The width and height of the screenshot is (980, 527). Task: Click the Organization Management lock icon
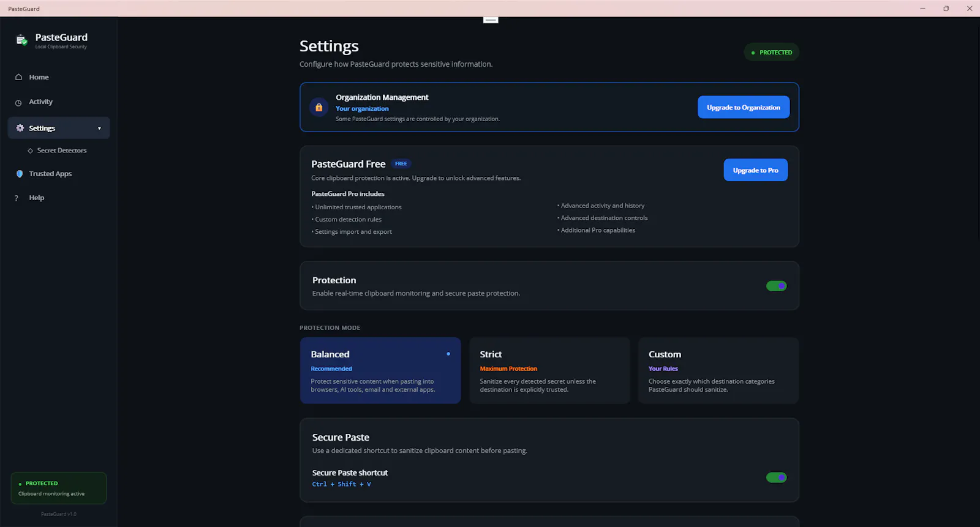pos(318,107)
